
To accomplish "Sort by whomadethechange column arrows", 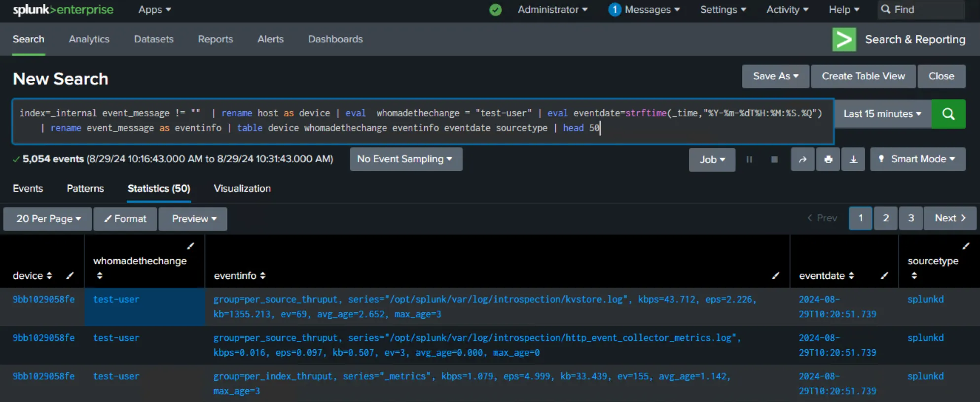I will coord(100,276).
